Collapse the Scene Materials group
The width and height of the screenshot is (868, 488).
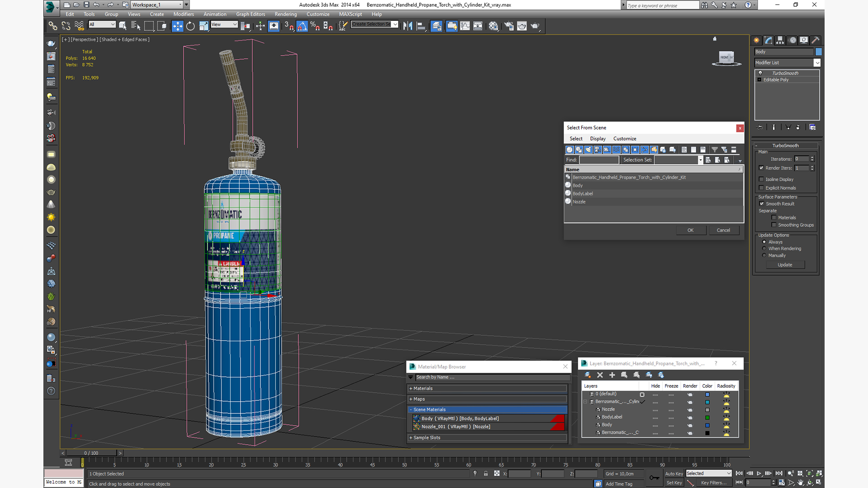coord(487,409)
